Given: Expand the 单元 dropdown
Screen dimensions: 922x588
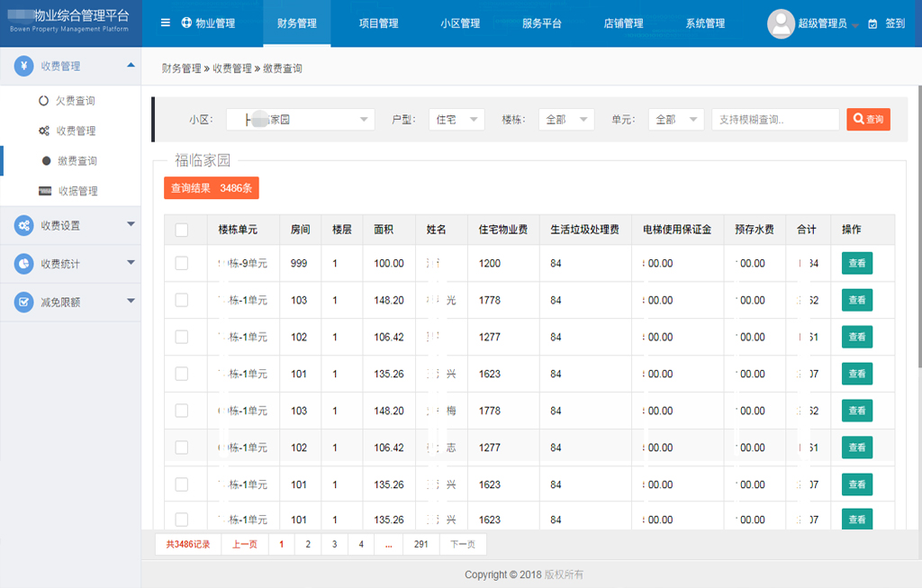Looking at the screenshot, I should click(x=676, y=120).
